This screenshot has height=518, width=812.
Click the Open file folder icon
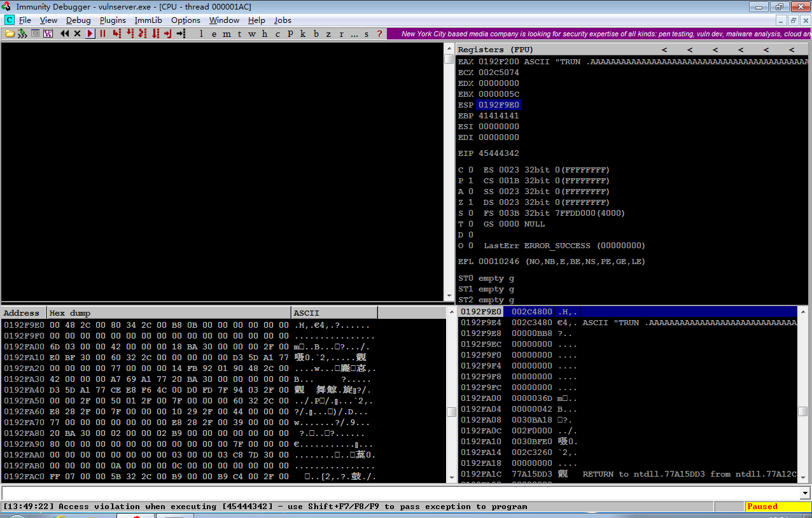(10, 34)
